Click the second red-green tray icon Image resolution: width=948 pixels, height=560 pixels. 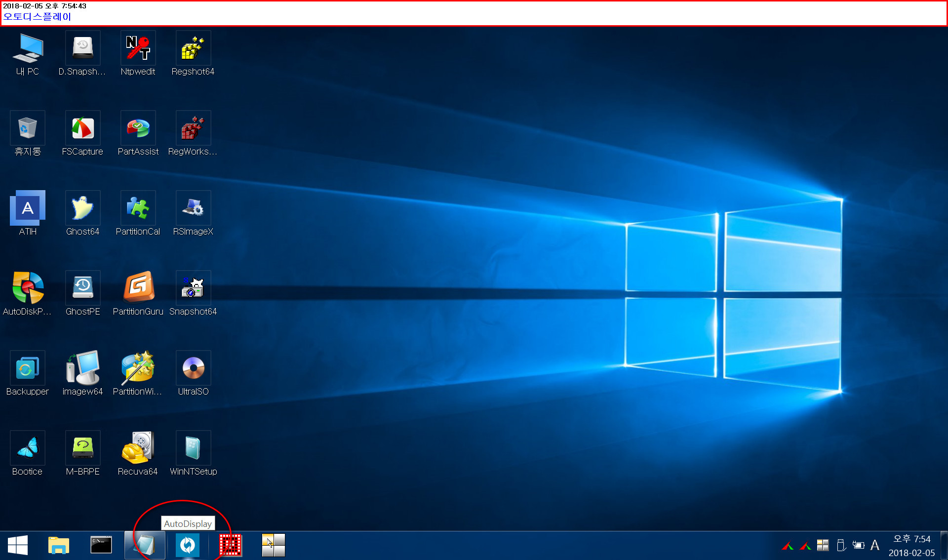click(x=806, y=546)
